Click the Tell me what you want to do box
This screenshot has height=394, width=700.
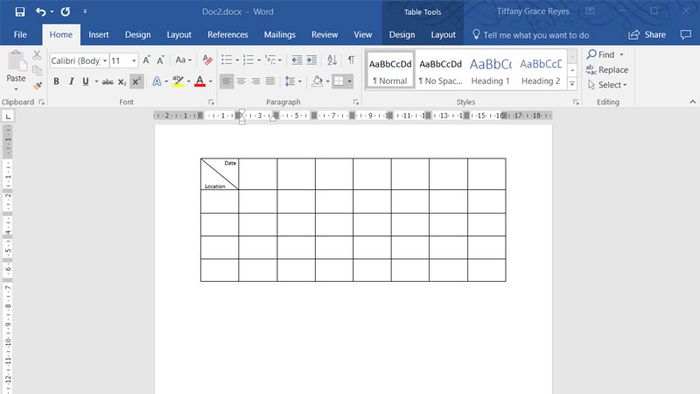click(530, 35)
